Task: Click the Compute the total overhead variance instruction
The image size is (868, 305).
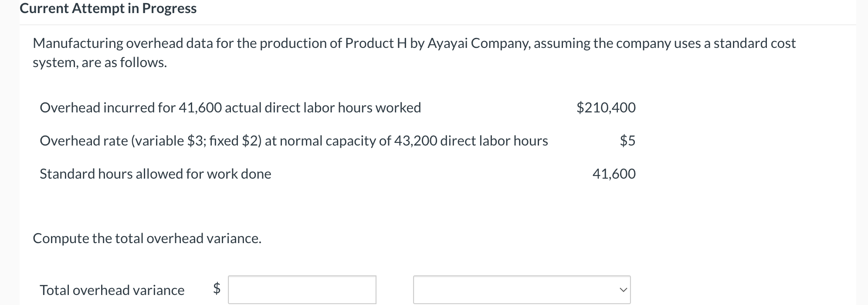Action: click(147, 238)
